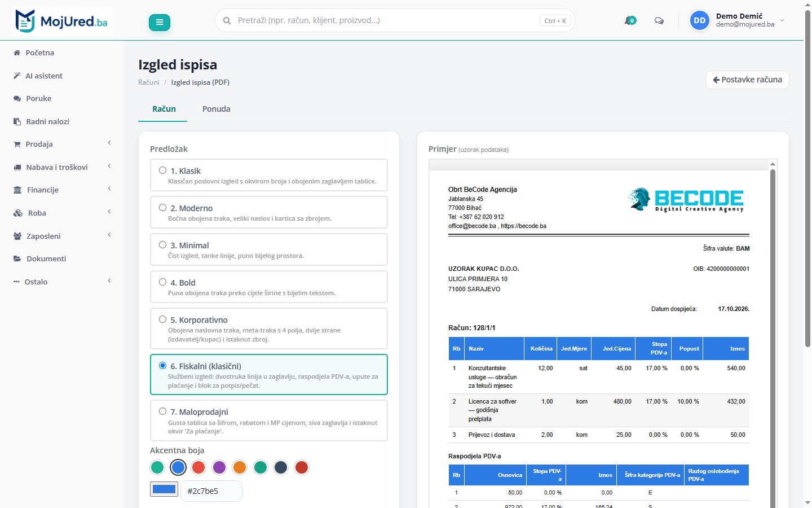Click the "Račun: 128/1/1" text in preview
This screenshot has width=812, height=508.
472,328
